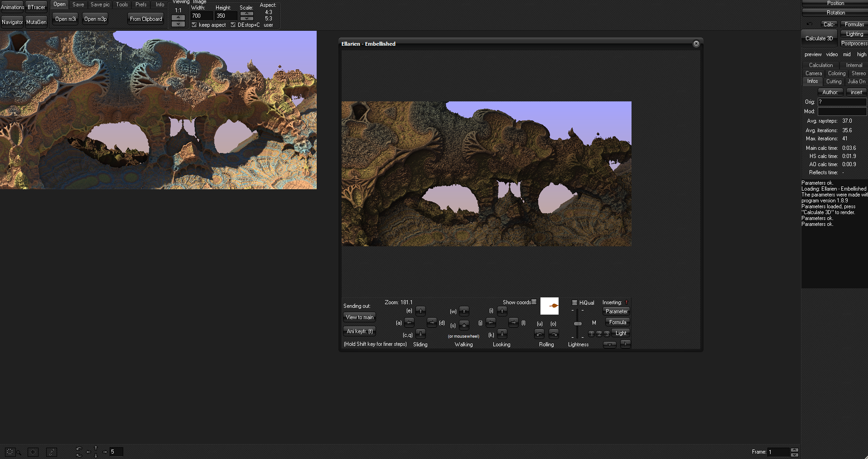Click the roll clockwise button (o)

tap(554, 334)
